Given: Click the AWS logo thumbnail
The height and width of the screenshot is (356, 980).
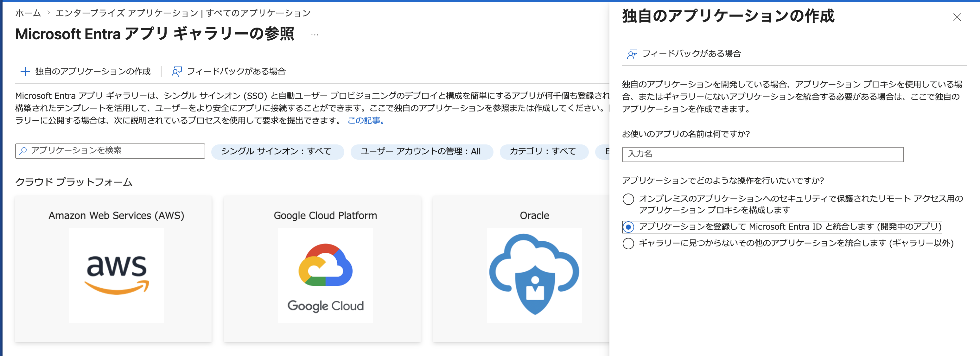Looking at the screenshot, I should [x=117, y=275].
